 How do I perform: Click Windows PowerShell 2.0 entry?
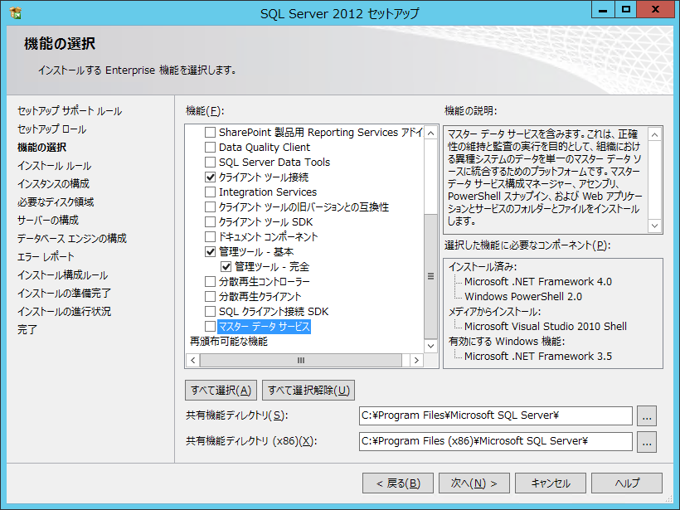click(x=523, y=297)
